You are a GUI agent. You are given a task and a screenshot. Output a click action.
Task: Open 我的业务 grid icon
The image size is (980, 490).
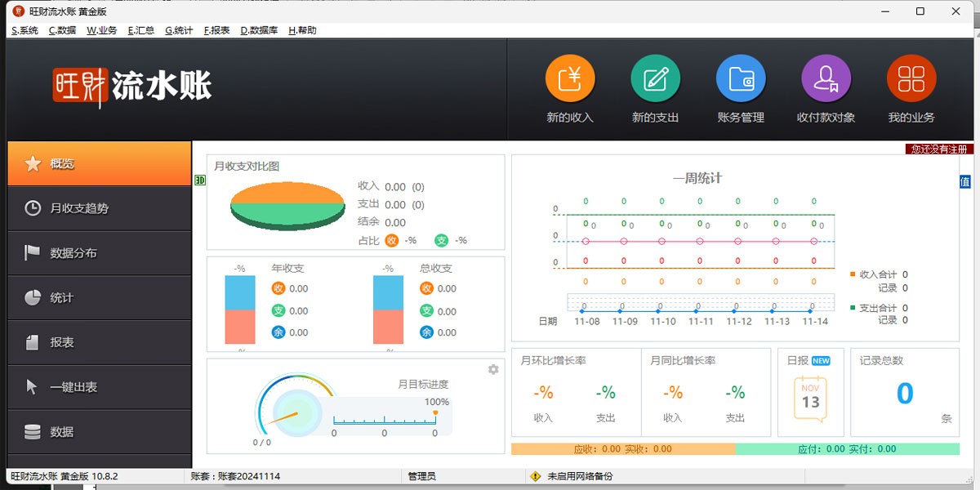pos(911,79)
